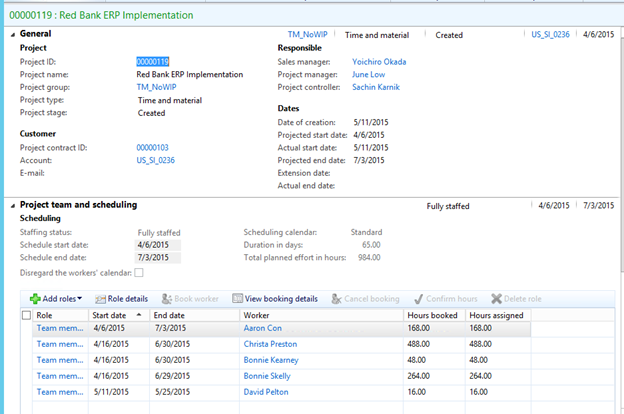This screenshot has width=624, height=414.
Task: Click the Project stage value Created
Action: (x=151, y=113)
